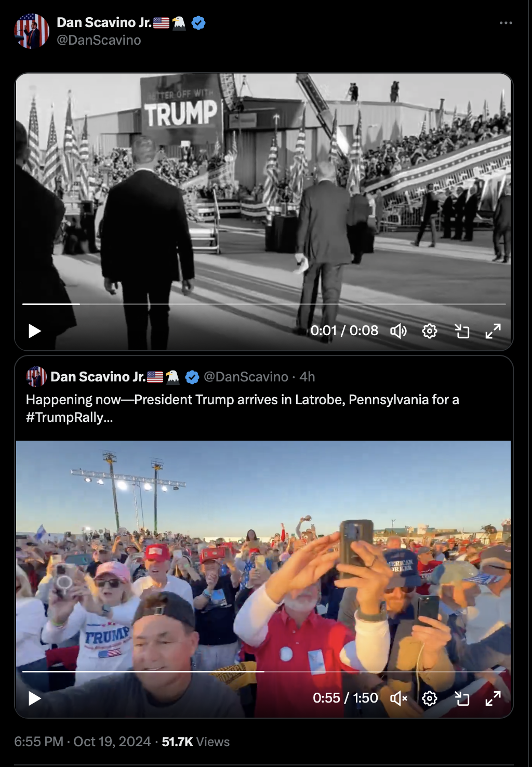Expand top video to fullscreen
This screenshot has height=767, width=532.
pyautogui.click(x=493, y=331)
